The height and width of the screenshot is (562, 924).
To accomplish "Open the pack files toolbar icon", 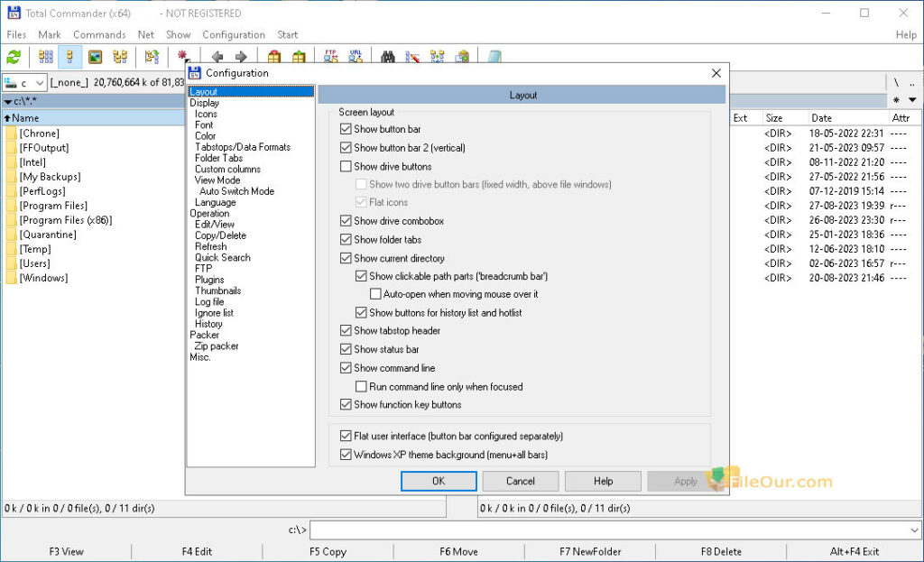I will 276,56.
